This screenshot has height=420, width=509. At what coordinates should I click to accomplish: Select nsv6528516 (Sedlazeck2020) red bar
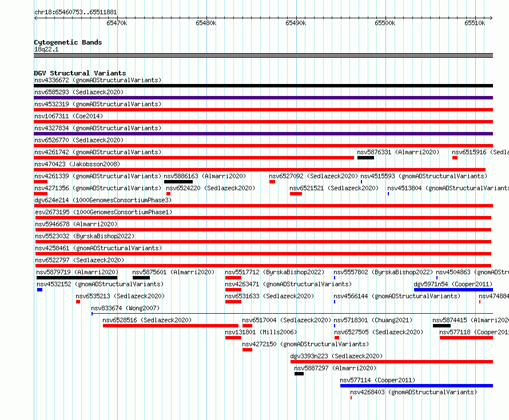(170, 326)
